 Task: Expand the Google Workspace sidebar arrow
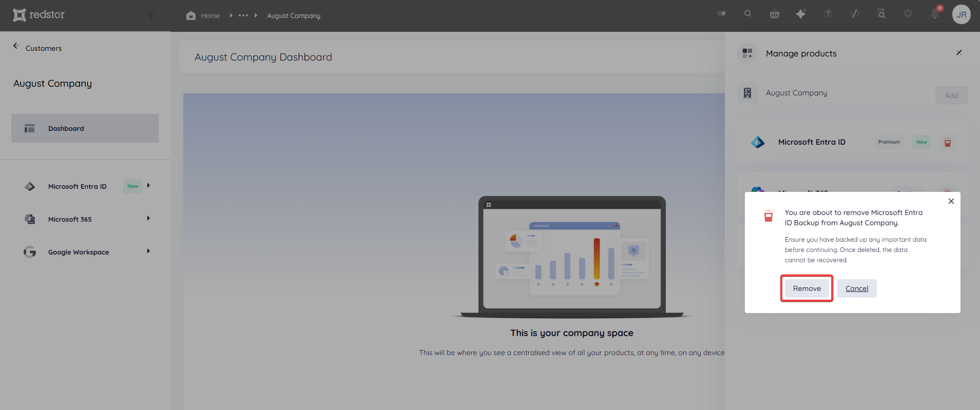(x=148, y=251)
